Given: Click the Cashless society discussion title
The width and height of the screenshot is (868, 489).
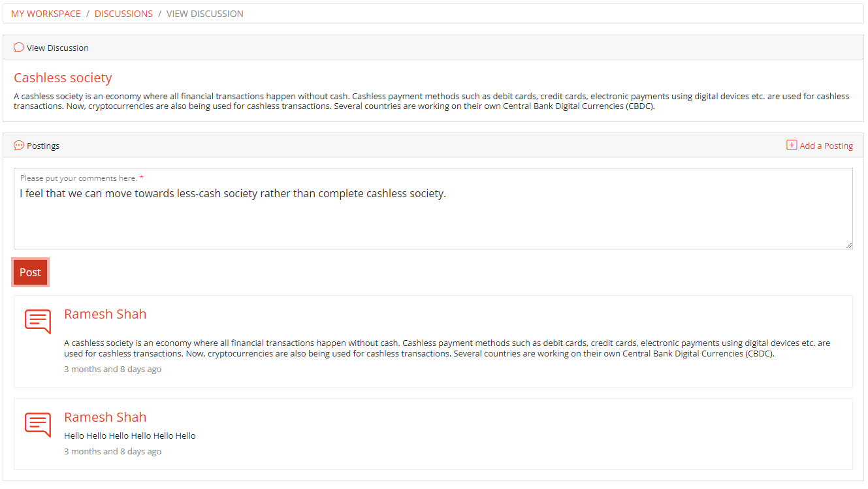Looking at the screenshot, I should pos(63,78).
